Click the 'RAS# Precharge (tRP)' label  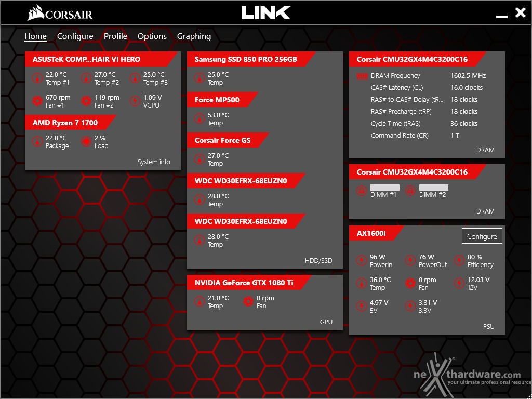(x=401, y=112)
